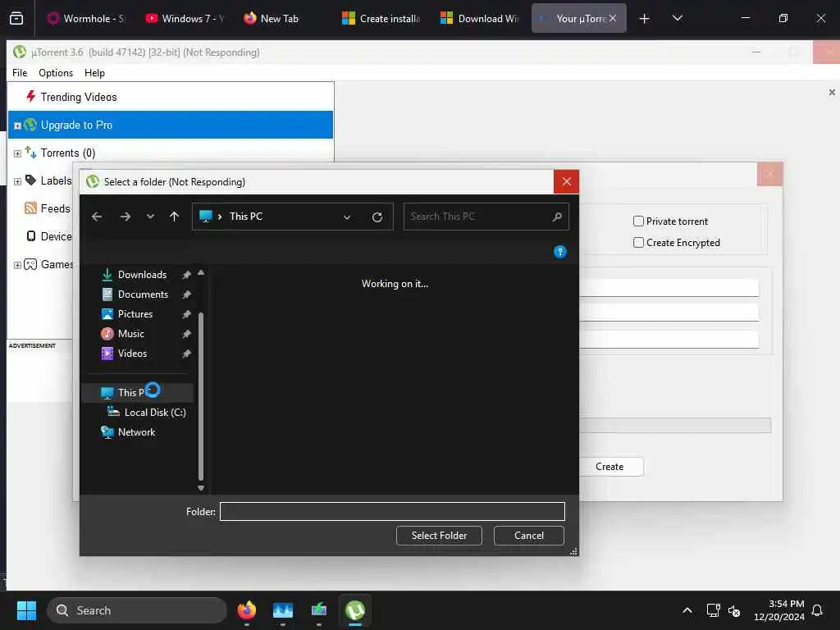This screenshot has width=840, height=630.
Task: Click the Devices phone icon
Action: click(31, 236)
